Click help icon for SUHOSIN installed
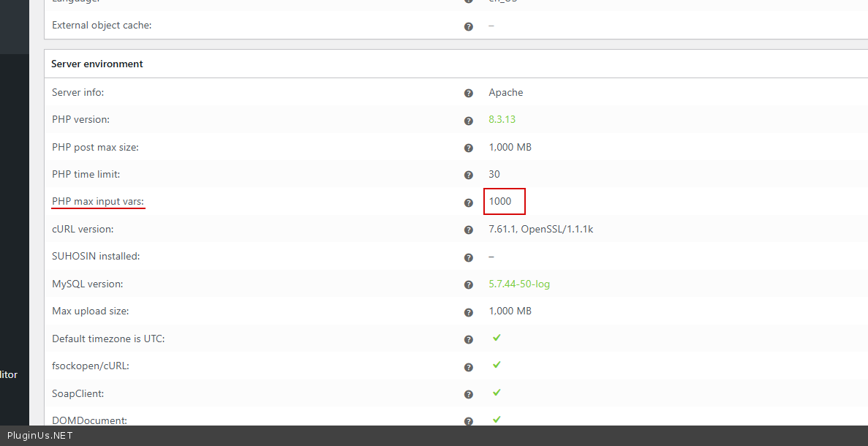The image size is (868, 446). [x=469, y=257]
